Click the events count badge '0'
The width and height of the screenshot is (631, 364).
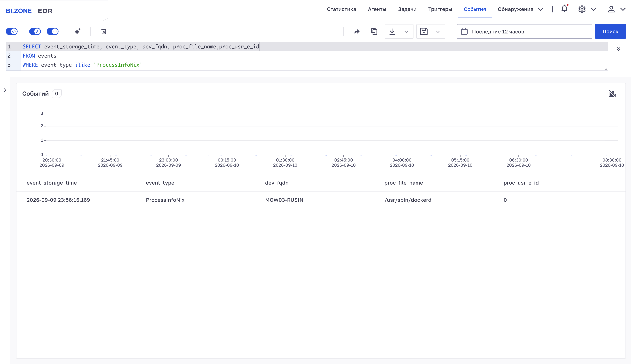click(56, 94)
